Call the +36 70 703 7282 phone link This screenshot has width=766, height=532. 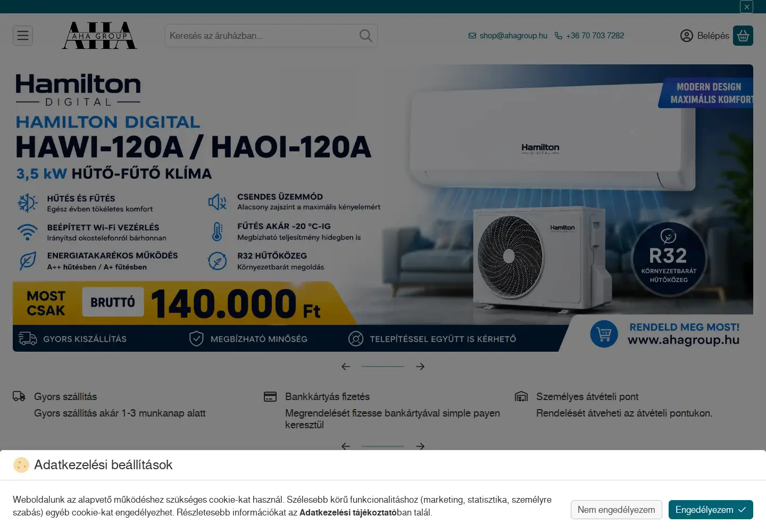coord(589,36)
